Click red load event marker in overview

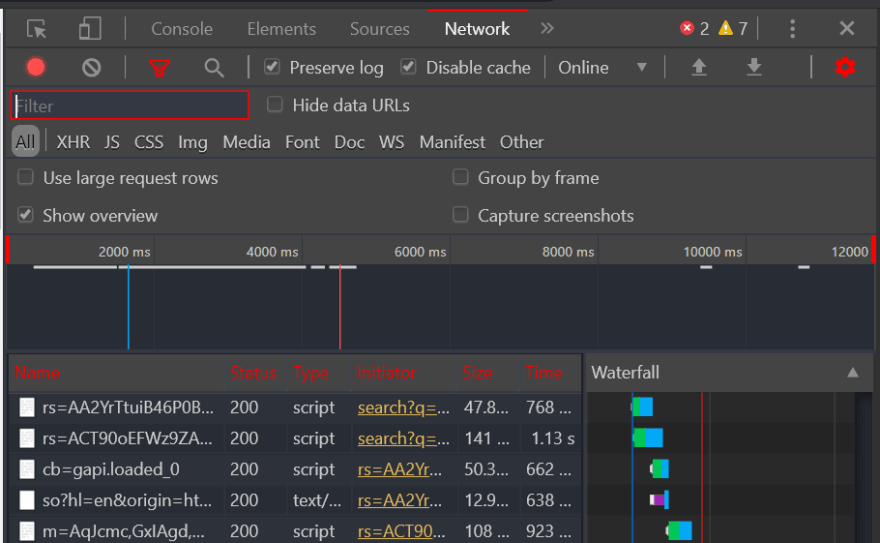point(340,307)
